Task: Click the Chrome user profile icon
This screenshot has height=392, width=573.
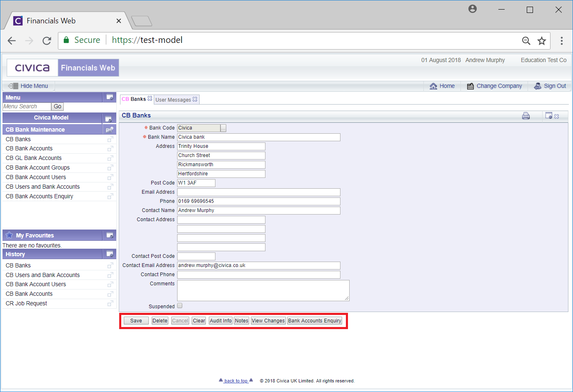Action: pos(472,9)
